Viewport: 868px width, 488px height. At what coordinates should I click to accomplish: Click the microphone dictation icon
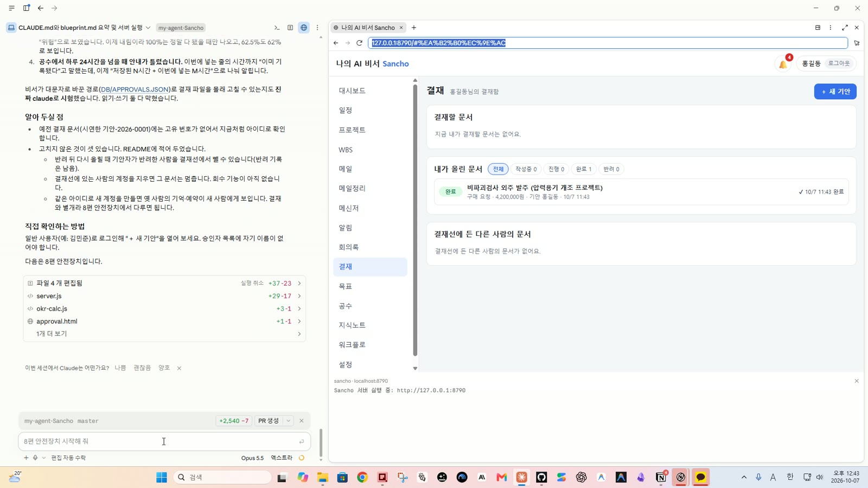[x=35, y=458]
